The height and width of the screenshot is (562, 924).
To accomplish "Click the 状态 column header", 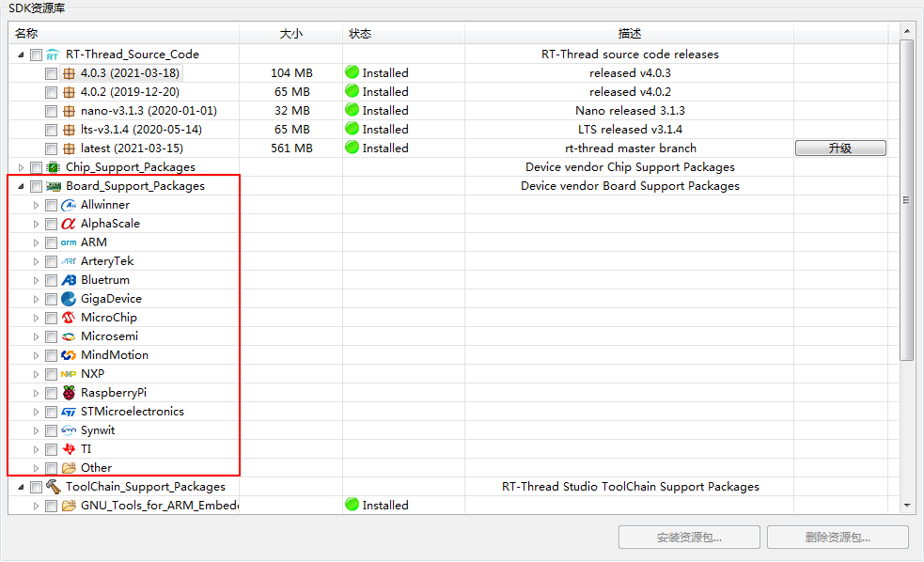I will coord(403,34).
